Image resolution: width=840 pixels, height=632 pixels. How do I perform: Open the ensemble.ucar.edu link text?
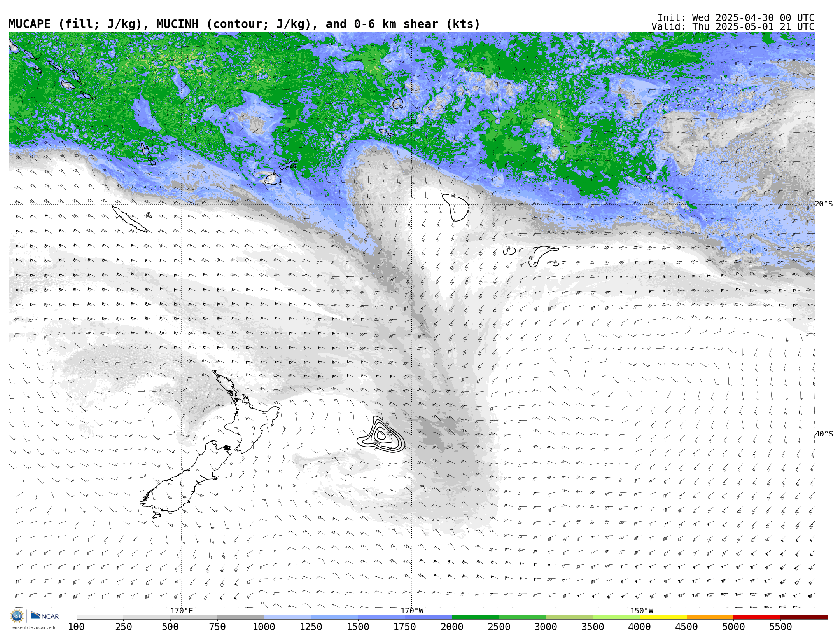tap(34, 627)
